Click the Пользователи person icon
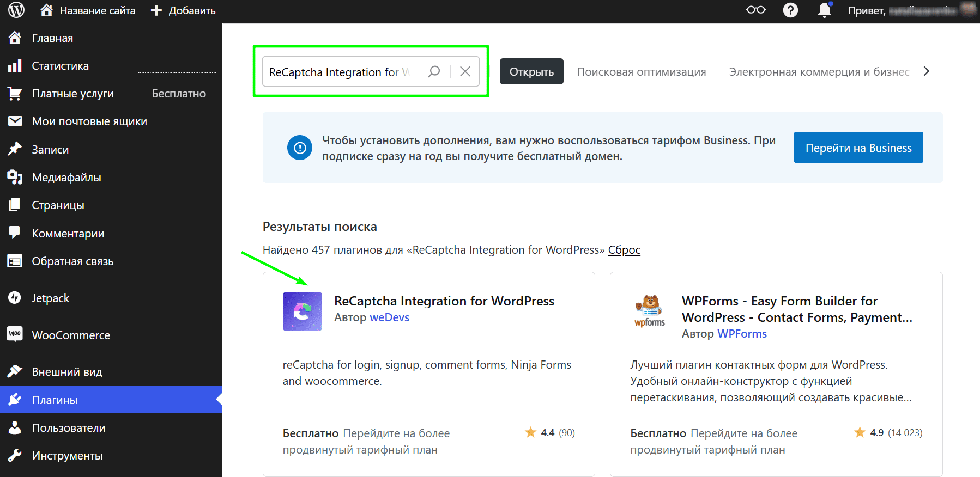Screen dimensions: 980x477 point(15,427)
